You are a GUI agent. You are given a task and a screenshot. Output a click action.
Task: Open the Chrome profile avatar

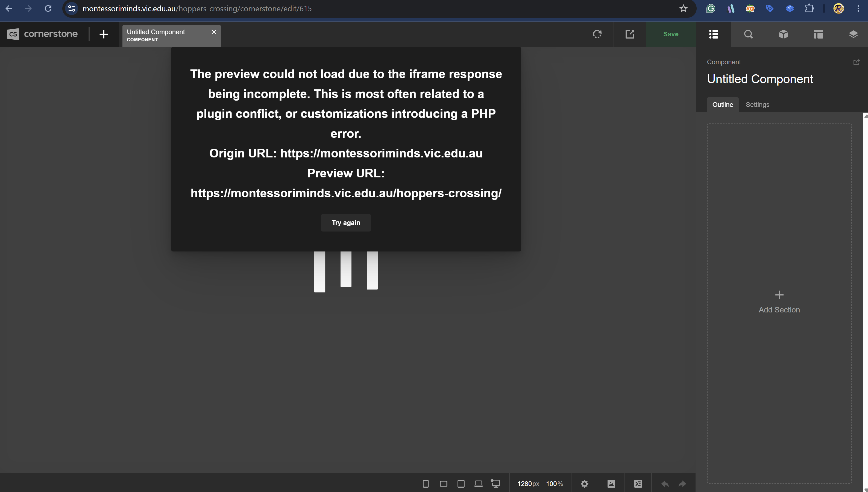click(x=838, y=8)
